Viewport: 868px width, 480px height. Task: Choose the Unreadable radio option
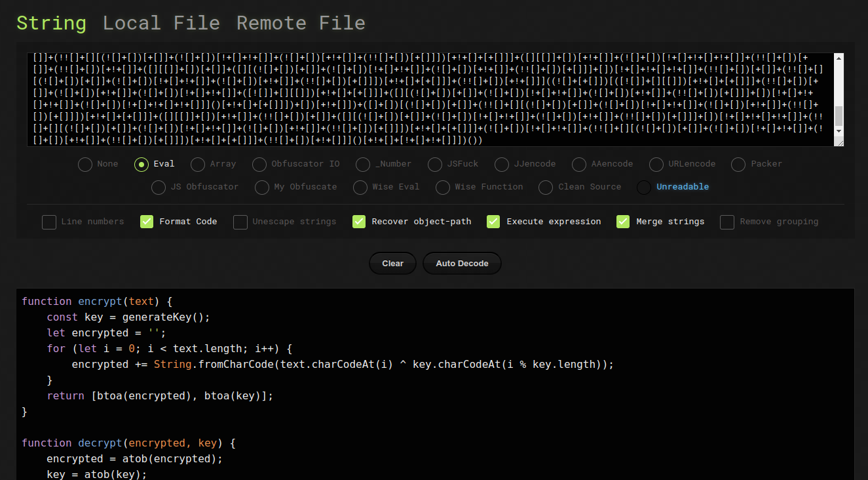[x=645, y=188]
